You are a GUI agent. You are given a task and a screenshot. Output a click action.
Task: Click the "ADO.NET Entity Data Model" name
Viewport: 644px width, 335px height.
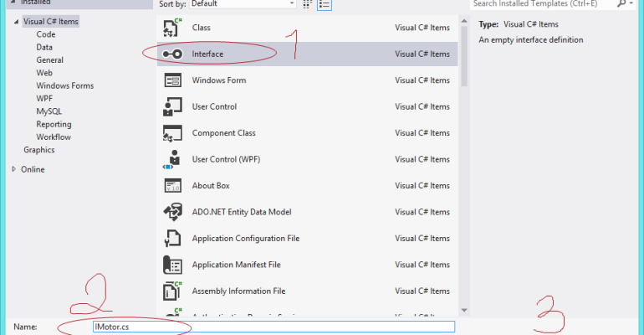pyautogui.click(x=242, y=212)
